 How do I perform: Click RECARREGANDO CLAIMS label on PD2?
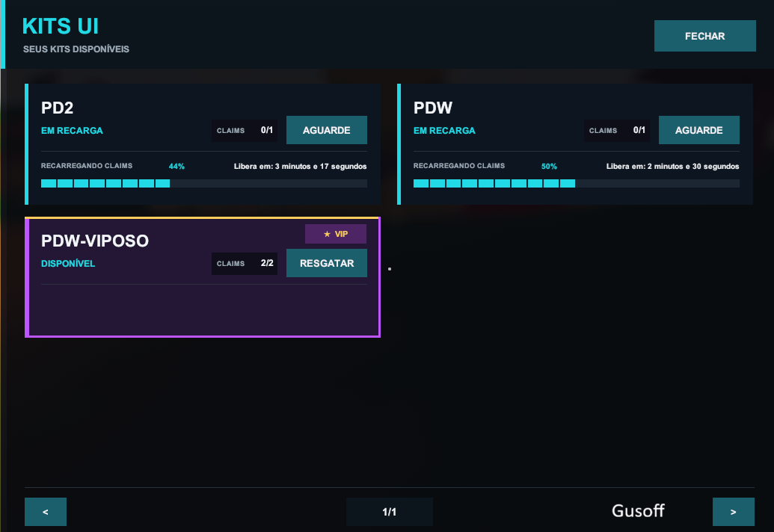87,166
